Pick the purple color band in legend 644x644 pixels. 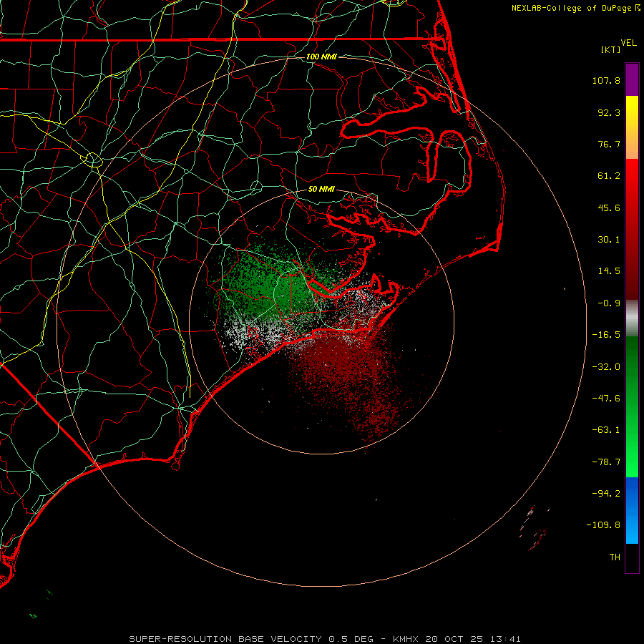[x=632, y=79]
